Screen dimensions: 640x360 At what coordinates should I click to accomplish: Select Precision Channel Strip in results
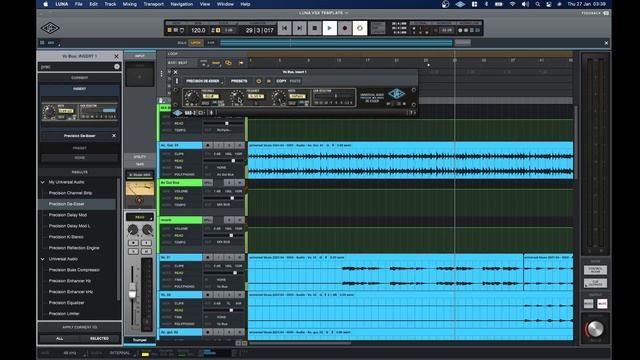(x=70, y=193)
